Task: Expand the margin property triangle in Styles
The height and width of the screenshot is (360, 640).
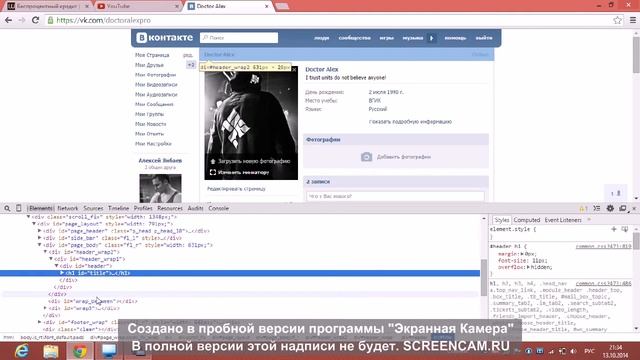Action: [x=522, y=254]
